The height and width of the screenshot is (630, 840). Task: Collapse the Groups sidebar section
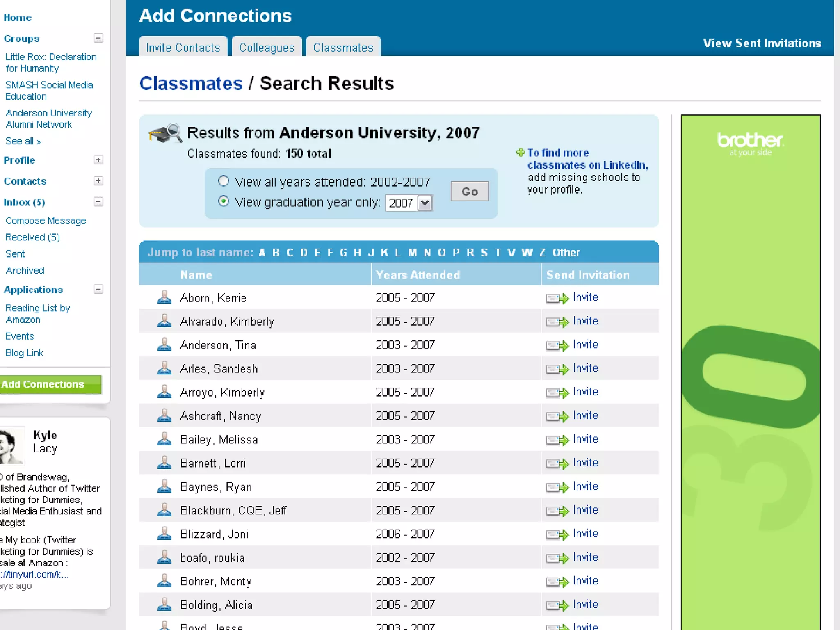98,38
